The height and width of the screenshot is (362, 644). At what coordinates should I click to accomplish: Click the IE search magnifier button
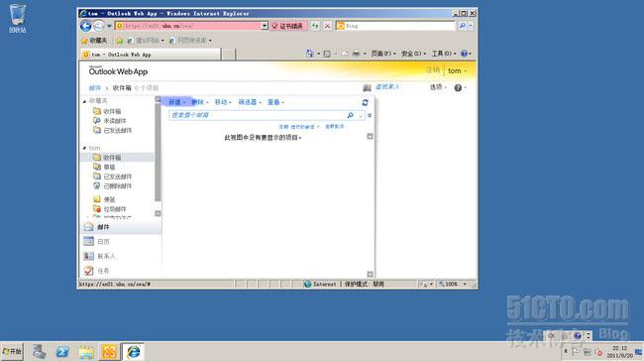[x=463, y=26]
